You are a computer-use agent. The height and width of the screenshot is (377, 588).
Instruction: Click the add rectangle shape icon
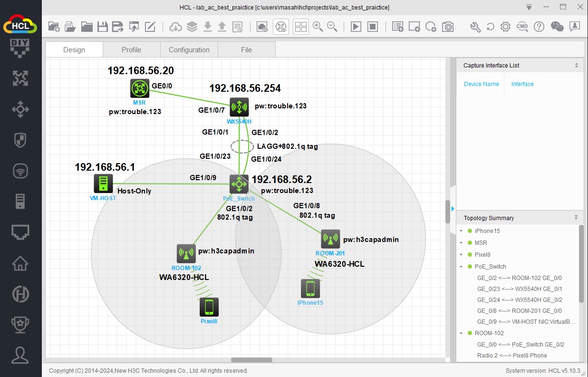tap(414, 27)
